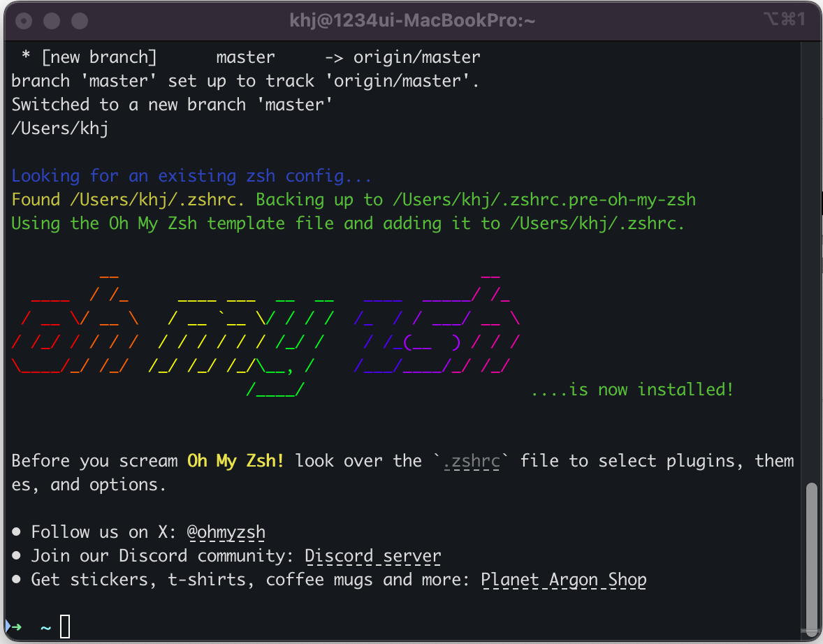This screenshot has width=823, height=644.
Task: Click the '/Users/khj' output line
Action: coord(60,129)
